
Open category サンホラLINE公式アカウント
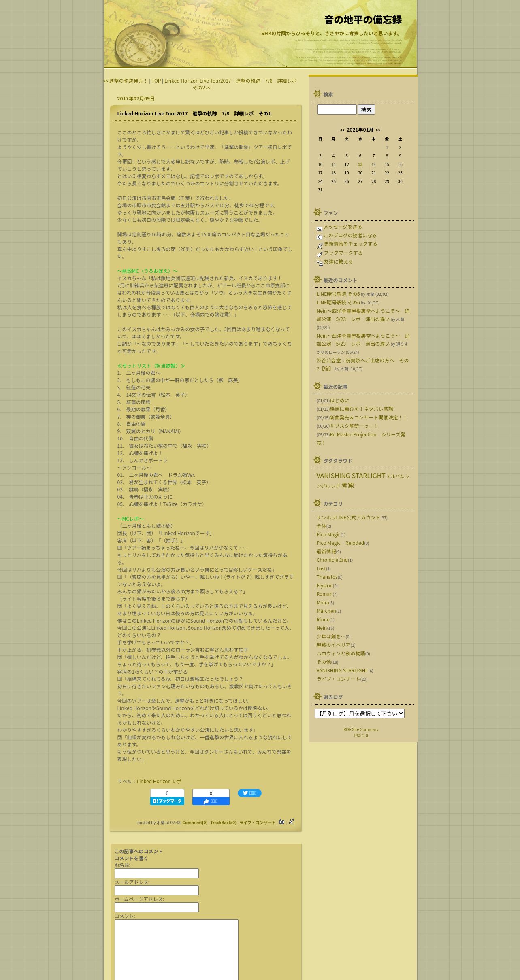tap(348, 518)
